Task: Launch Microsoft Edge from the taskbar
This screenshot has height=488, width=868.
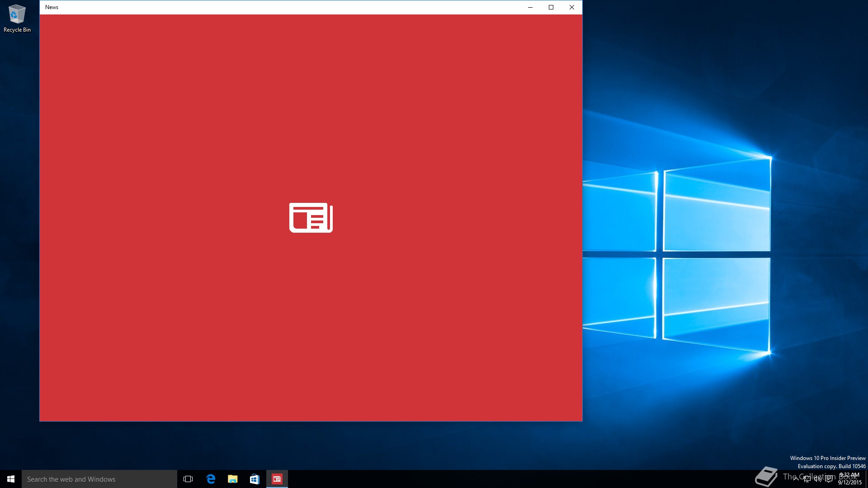Action: coord(210,479)
